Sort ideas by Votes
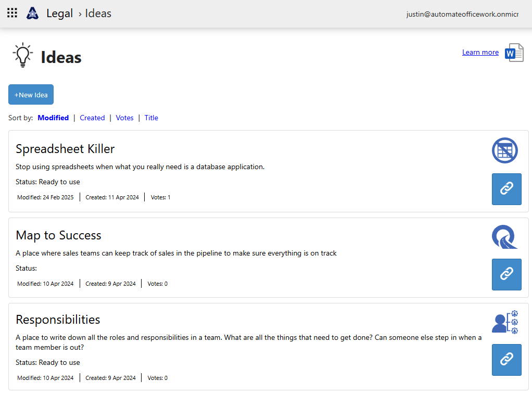Viewport: 532px width, 394px height. tap(124, 118)
